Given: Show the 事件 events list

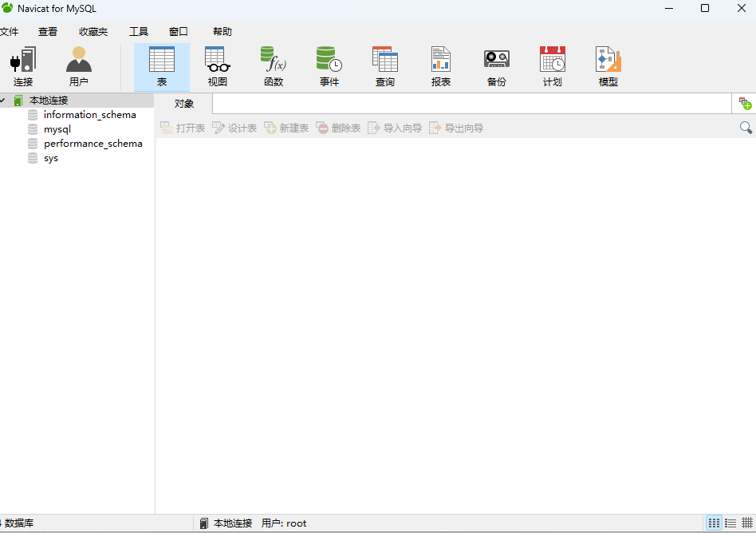Looking at the screenshot, I should pyautogui.click(x=329, y=66).
